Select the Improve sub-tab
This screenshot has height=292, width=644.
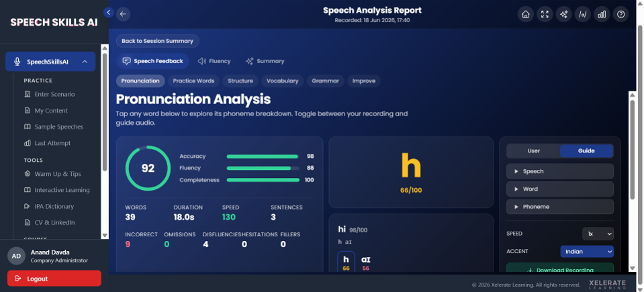364,81
